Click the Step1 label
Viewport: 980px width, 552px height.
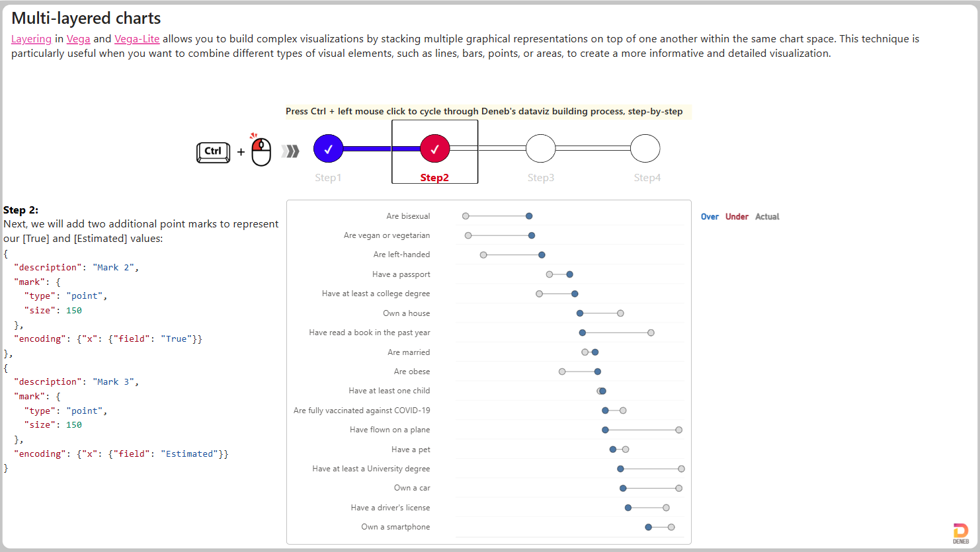coord(328,178)
